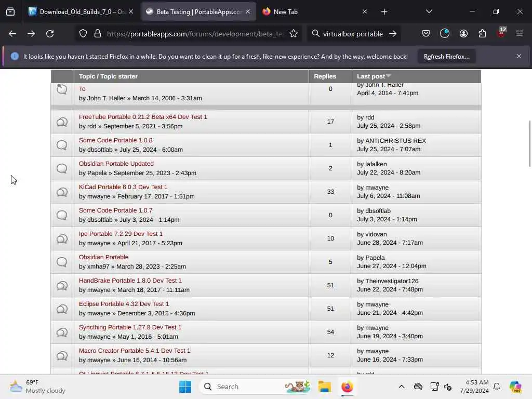
Task: Click the browser forward arrow
Action: pos(31,34)
